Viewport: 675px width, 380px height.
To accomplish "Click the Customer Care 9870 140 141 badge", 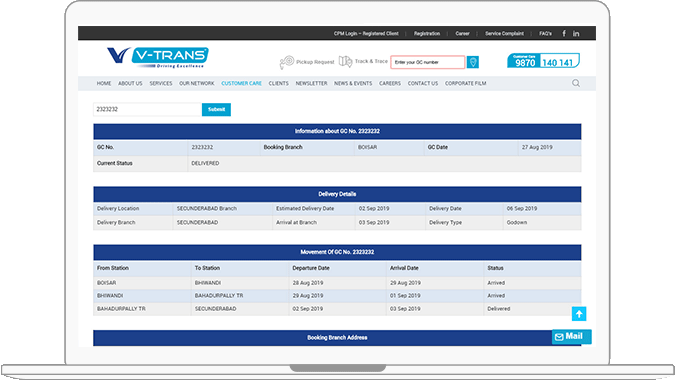I will coord(543,61).
